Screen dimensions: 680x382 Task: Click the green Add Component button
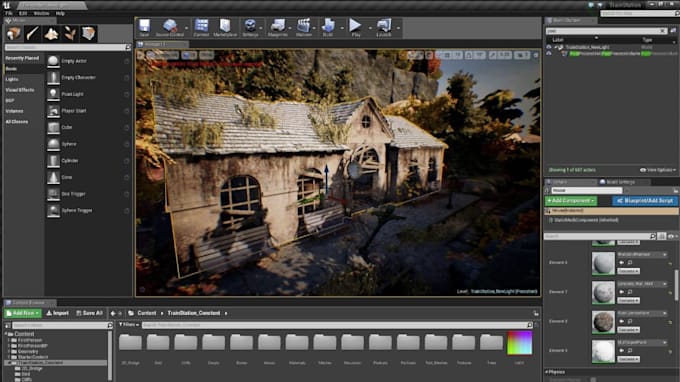point(571,201)
